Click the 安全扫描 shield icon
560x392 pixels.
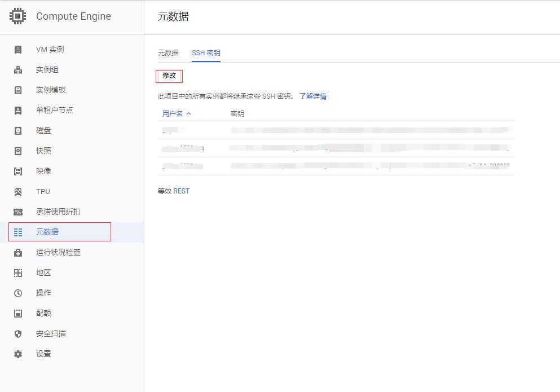18,334
